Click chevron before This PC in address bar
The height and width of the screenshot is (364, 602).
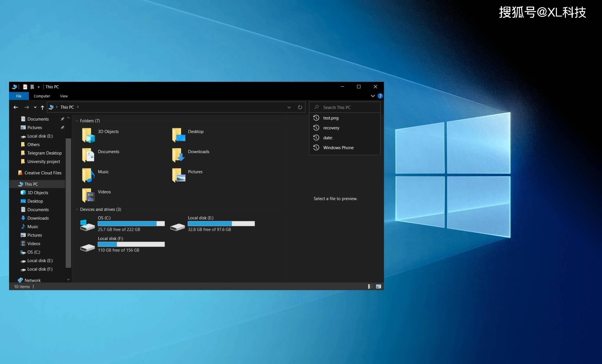tap(57, 107)
